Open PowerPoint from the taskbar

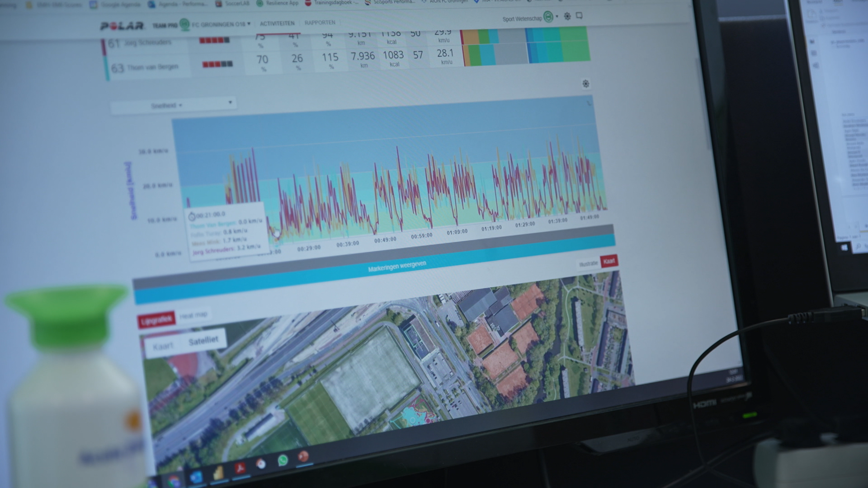(303, 456)
